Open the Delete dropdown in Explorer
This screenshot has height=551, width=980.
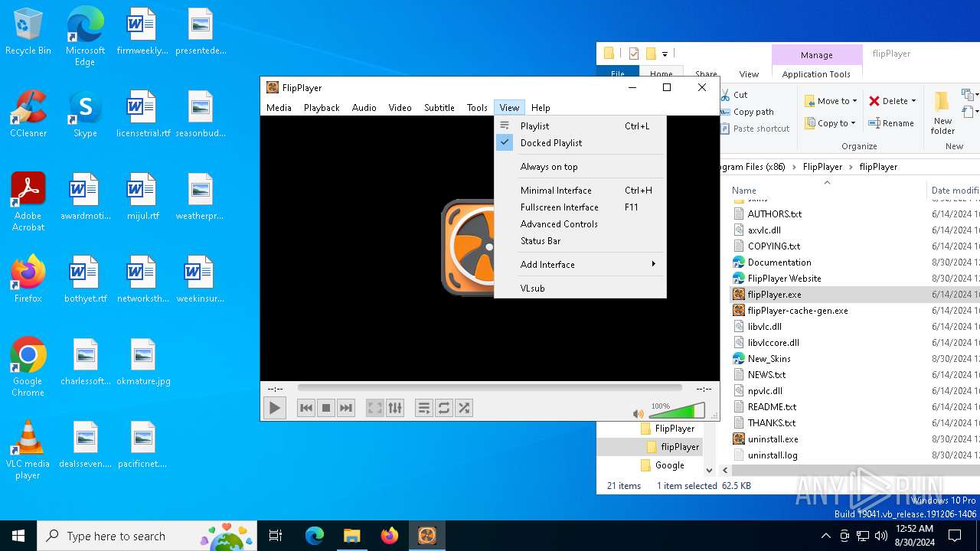893,101
